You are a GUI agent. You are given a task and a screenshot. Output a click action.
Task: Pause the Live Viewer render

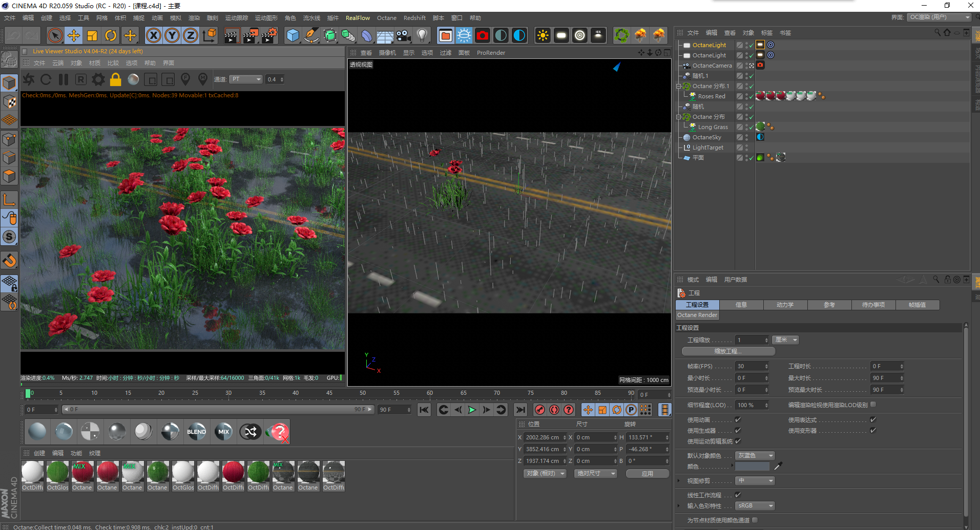click(x=64, y=79)
